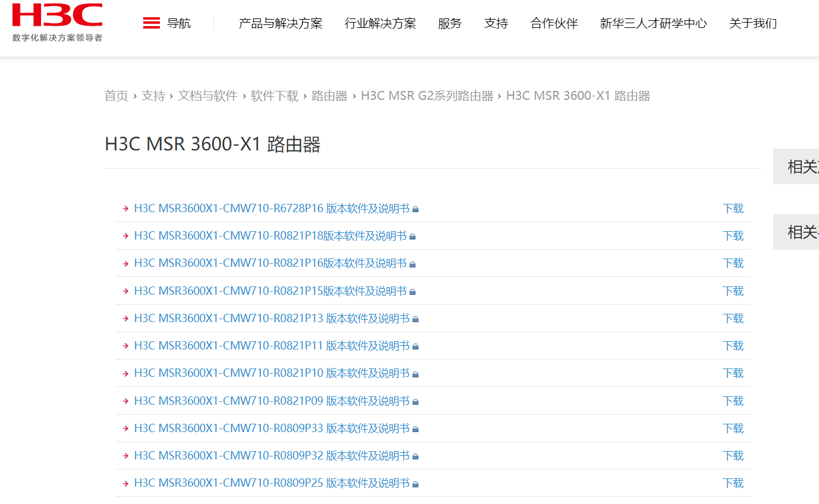This screenshot has height=504, width=819.
Task: Open the MSR3600X1-CMW710-R0821P16 software link
Action: (270, 263)
